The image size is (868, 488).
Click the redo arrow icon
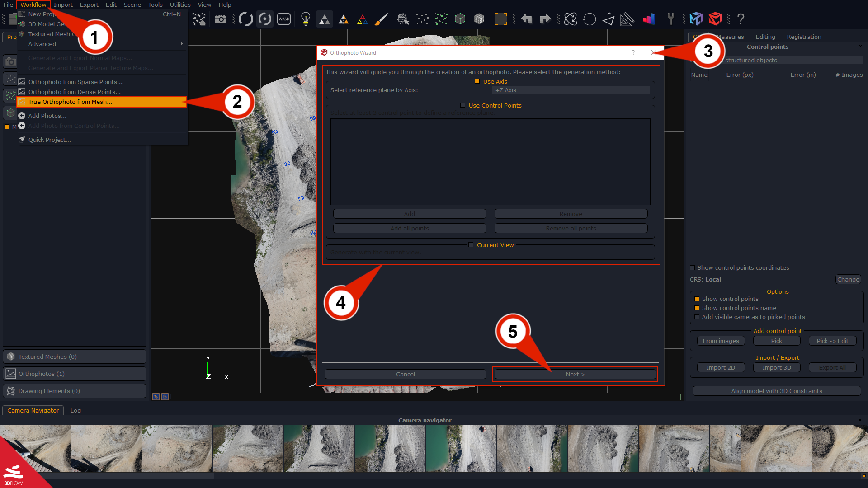coord(545,19)
